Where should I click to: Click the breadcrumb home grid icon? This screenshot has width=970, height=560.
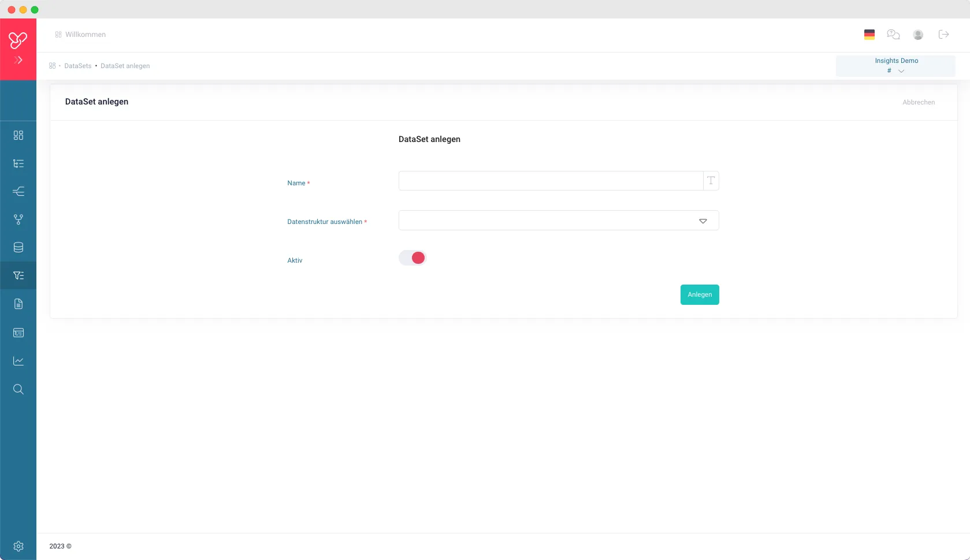[53, 66]
